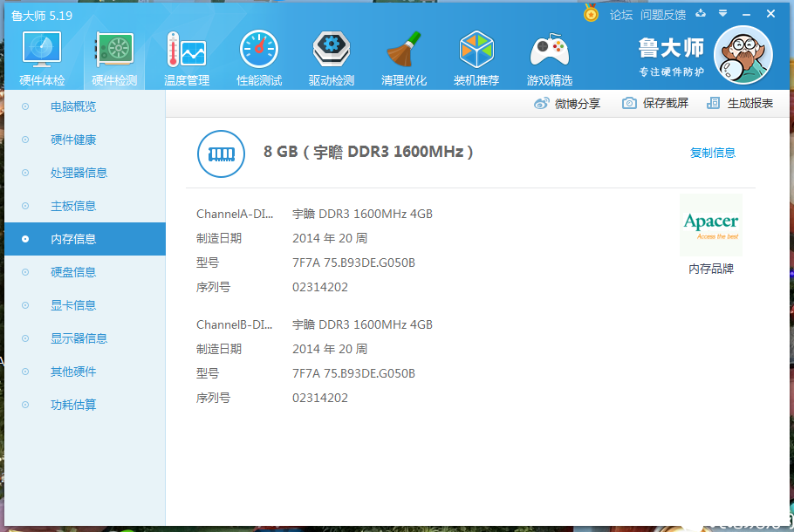Click ChannelA value 宇瞻 DDR3 1600MHz 4GB
The height and width of the screenshot is (532, 794).
(x=363, y=215)
